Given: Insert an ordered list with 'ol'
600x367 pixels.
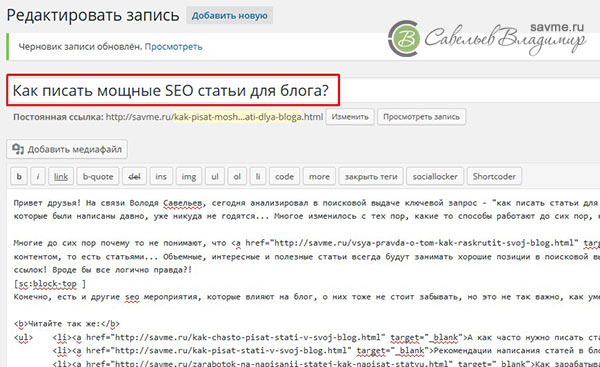Looking at the screenshot, I should (237, 176).
